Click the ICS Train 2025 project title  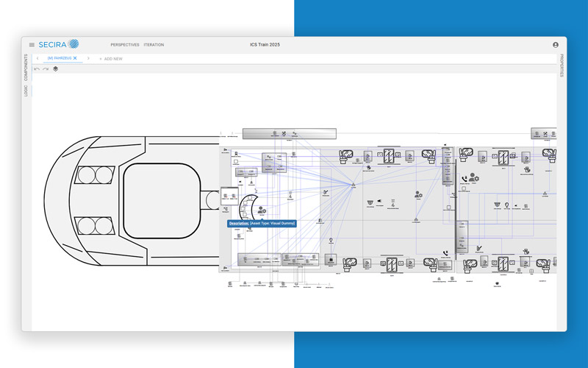point(265,45)
